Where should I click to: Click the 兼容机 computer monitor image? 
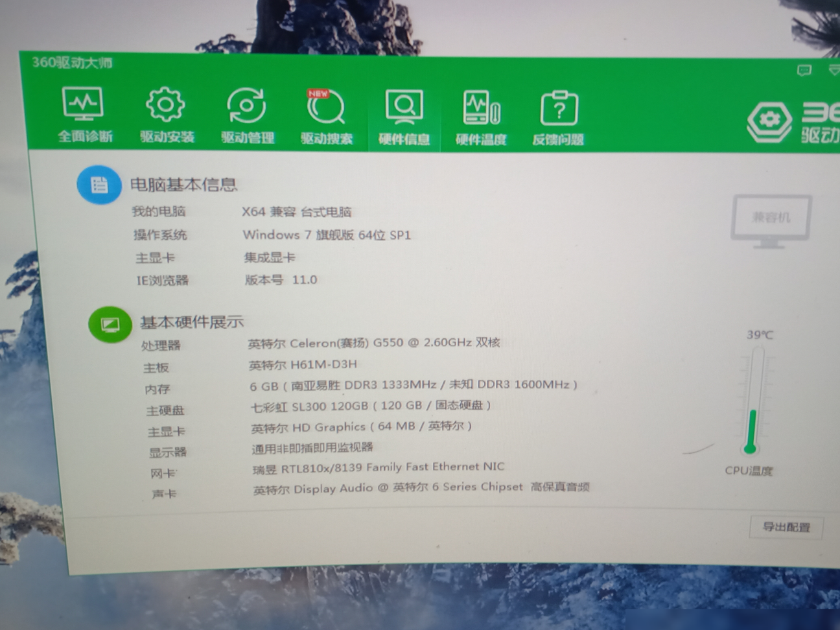771,221
